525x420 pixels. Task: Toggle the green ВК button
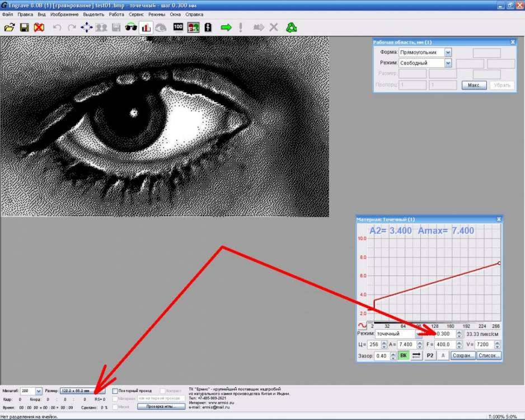(x=403, y=356)
